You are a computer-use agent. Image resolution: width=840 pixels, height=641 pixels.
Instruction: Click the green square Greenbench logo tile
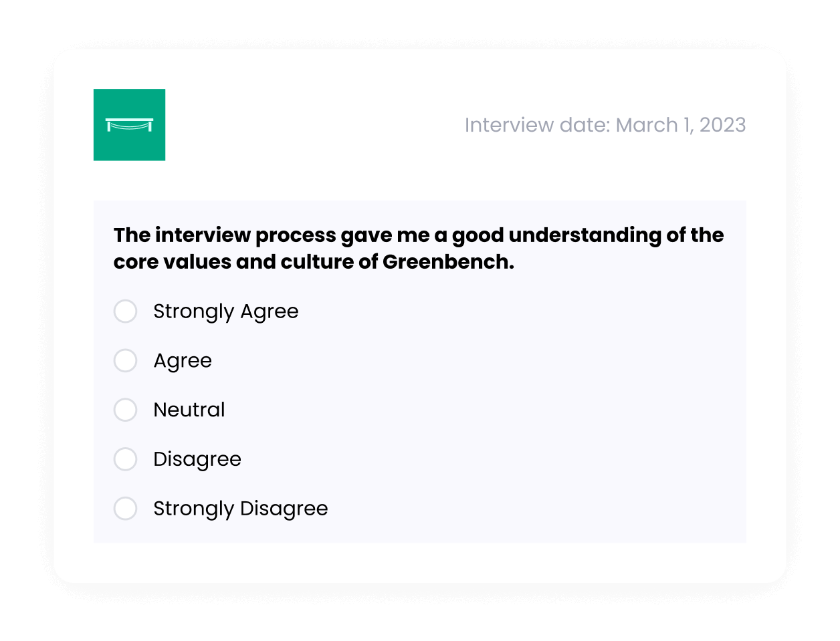129,125
